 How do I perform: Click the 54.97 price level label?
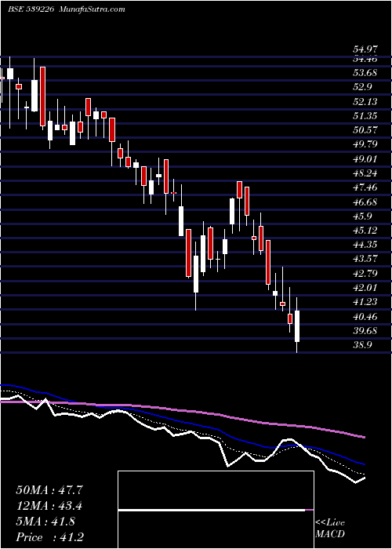pos(365,50)
